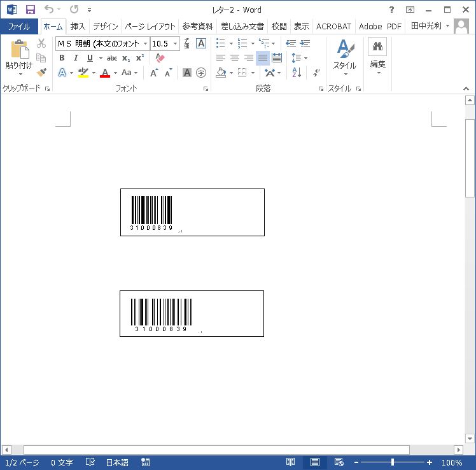
Task: Switch to the 差し込み文書 tab
Action: point(242,27)
